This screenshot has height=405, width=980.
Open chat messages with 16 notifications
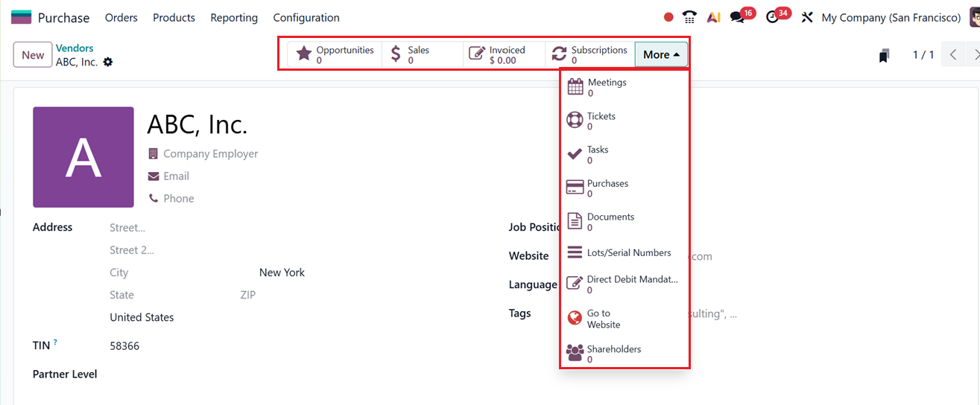click(x=738, y=17)
